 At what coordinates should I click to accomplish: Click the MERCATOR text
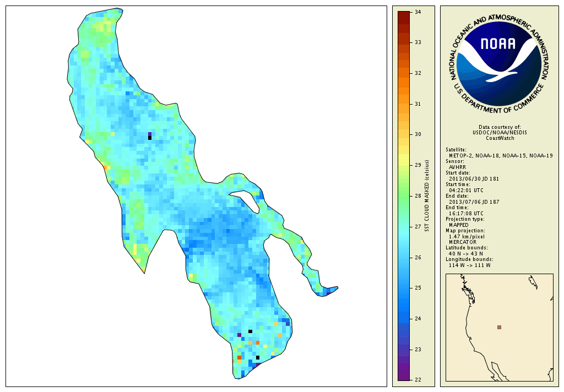pyautogui.click(x=463, y=242)
